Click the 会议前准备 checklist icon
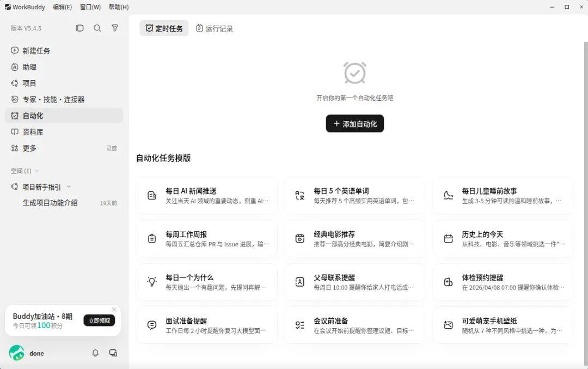This screenshot has width=588, height=369. 300,325
